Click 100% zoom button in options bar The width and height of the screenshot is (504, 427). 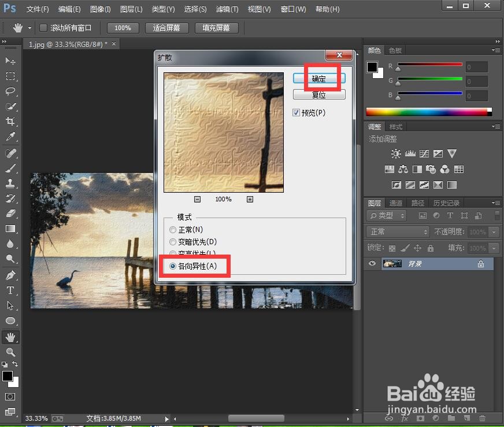(x=123, y=28)
